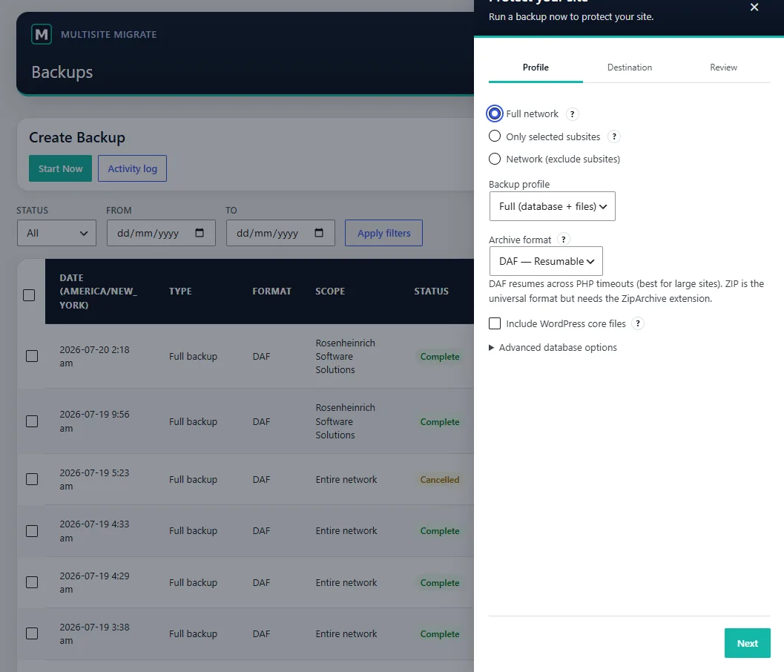Check the 2026-07-20 2:18 am backup row
Image resolution: width=784 pixels, height=672 pixels.
[x=32, y=356]
